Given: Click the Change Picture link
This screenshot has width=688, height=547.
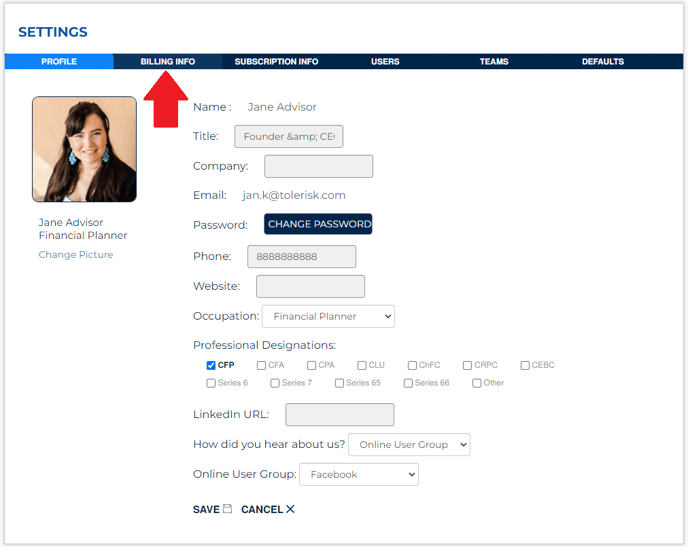Looking at the screenshot, I should [76, 255].
